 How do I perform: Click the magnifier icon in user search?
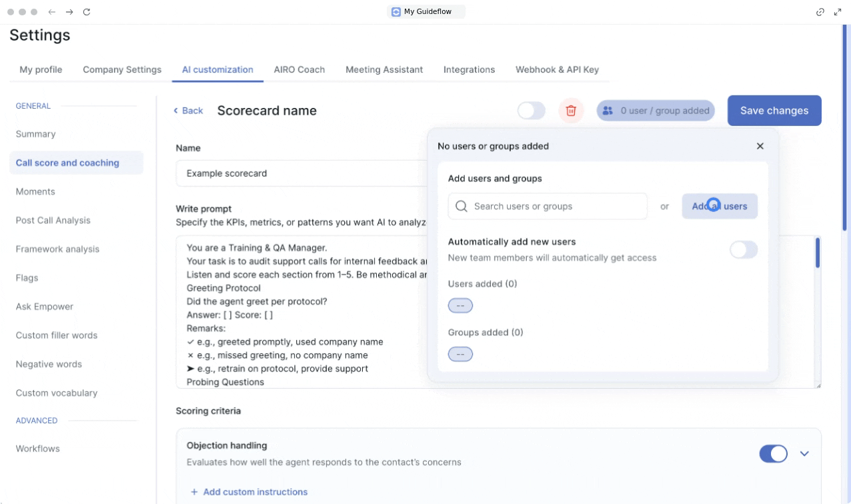461,207
